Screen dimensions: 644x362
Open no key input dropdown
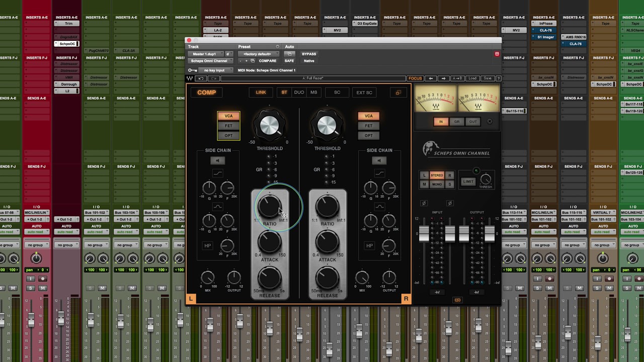217,70
